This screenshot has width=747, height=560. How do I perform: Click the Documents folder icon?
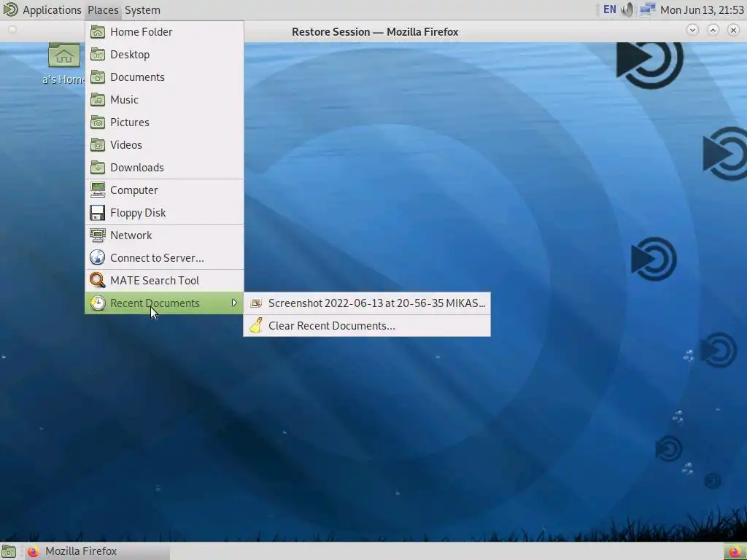point(98,77)
